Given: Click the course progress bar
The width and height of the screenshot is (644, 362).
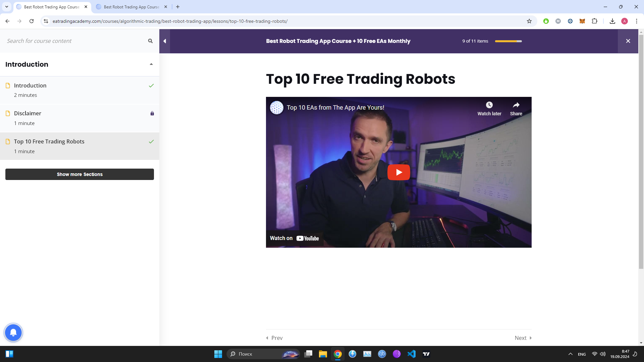Looking at the screenshot, I should pos(508,41).
